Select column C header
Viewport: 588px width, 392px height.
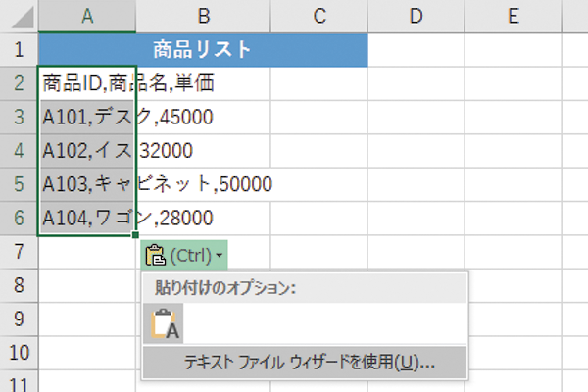(319, 16)
